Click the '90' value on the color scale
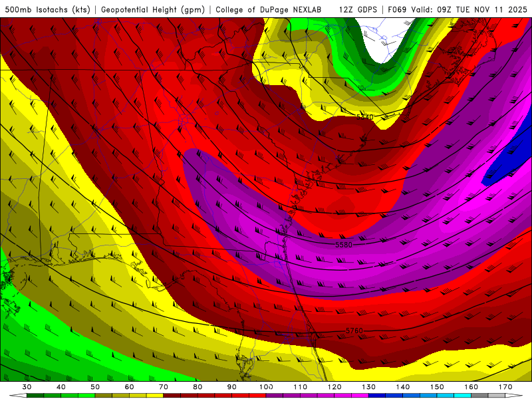Screen dimensions: 532x399 231,387
